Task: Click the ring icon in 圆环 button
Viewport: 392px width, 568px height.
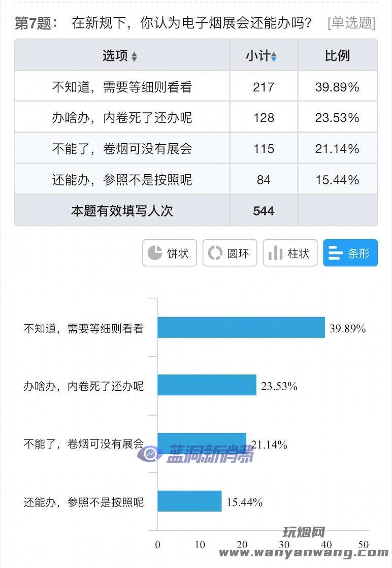Action: [x=215, y=253]
